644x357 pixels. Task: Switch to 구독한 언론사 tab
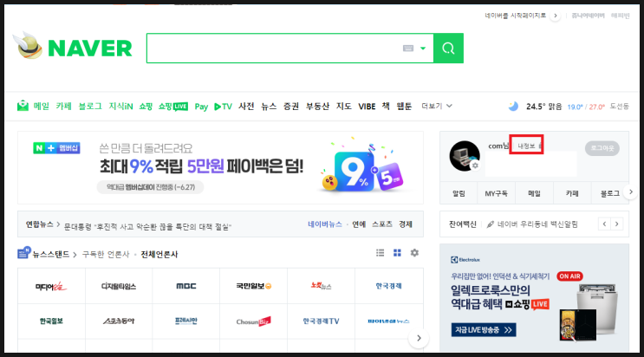coord(106,254)
